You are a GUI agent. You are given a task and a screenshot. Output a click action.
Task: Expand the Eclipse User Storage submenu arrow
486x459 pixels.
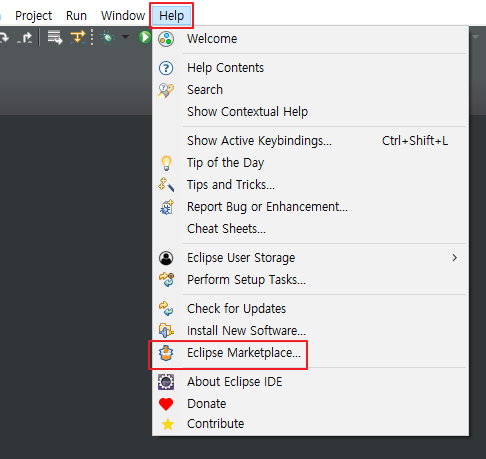pos(455,258)
